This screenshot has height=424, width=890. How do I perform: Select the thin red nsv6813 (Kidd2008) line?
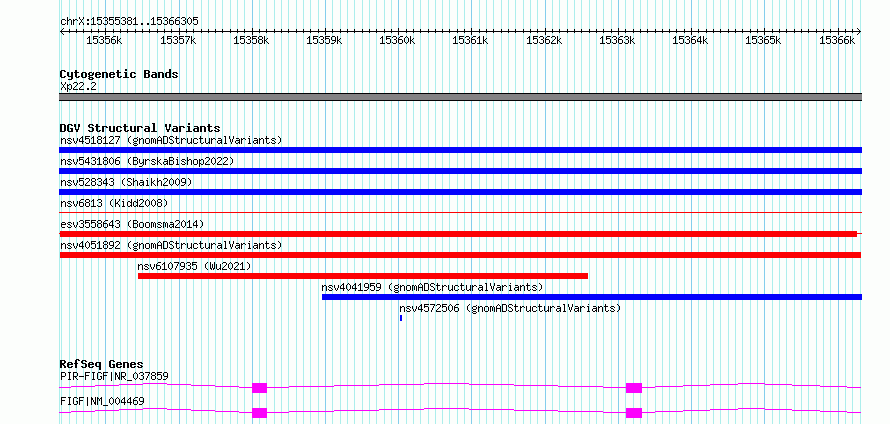coord(460,212)
